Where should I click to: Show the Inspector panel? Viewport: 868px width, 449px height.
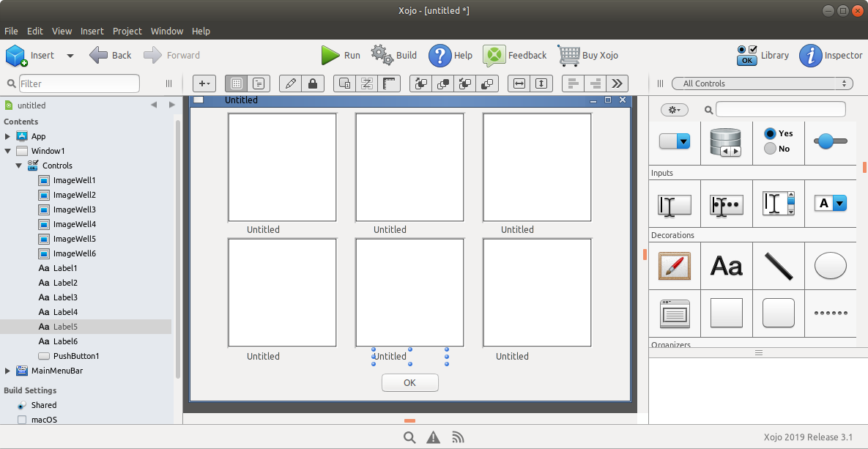(831, 56)
